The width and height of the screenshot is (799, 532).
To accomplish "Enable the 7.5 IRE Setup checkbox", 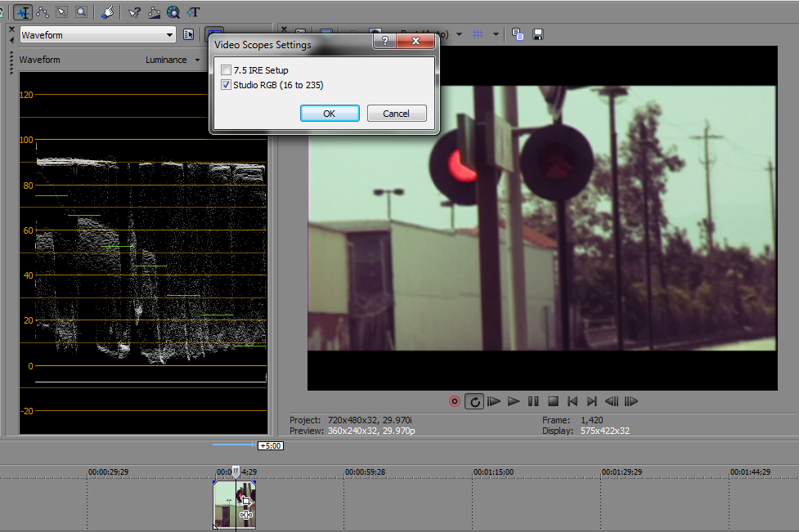I will pyautogui.click(x=227, y=71).
